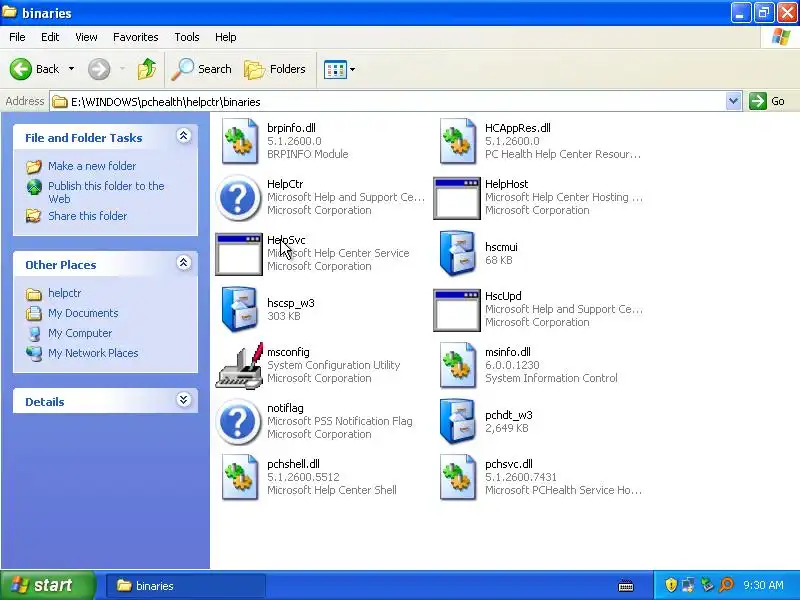Open the Edit menu

tap(50, 37)
